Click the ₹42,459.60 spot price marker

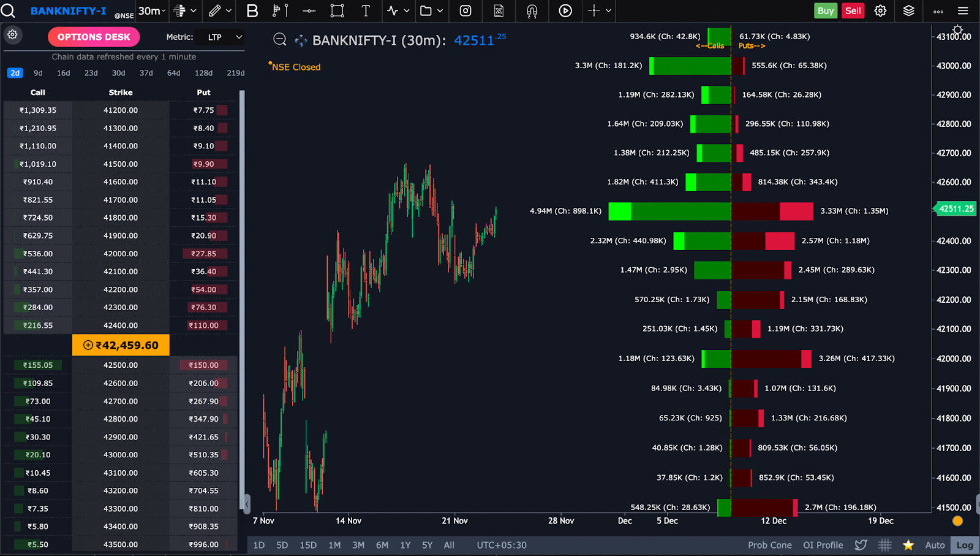point(121,345)
